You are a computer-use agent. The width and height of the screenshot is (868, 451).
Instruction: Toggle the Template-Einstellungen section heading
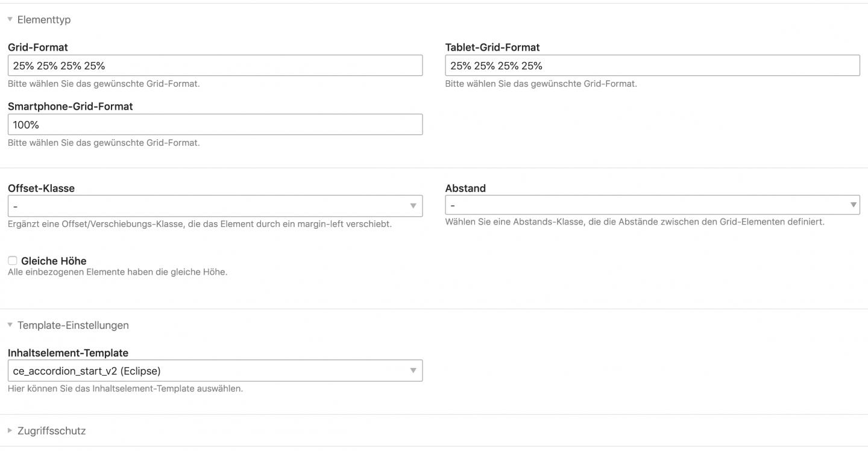73,325
